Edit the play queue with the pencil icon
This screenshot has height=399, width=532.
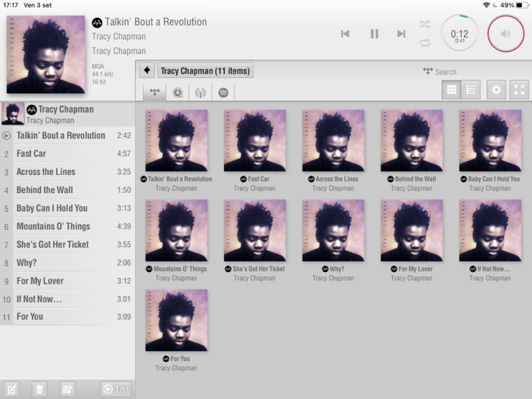[x=11, y=389]
